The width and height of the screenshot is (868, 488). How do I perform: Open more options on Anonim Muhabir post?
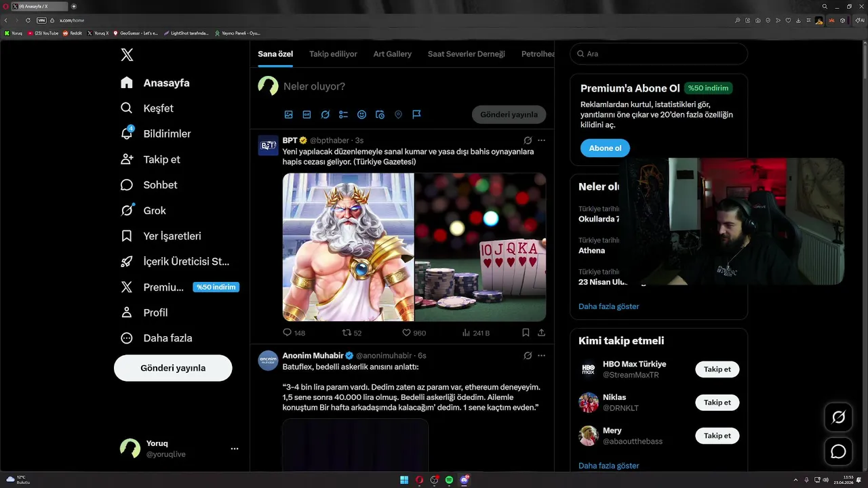pos(541,355)
